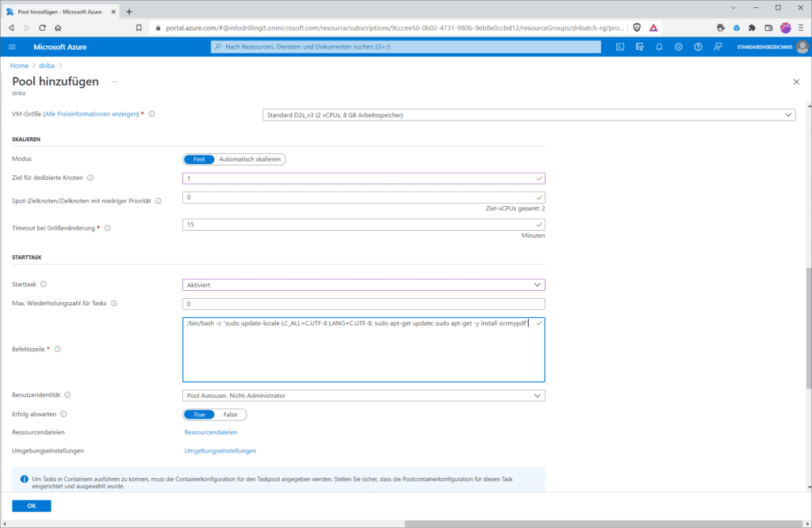The height and width of the screenshot is (528, 812).
Task: Open directories and subscriptions filter icon
Action: [x=640, y=47]
